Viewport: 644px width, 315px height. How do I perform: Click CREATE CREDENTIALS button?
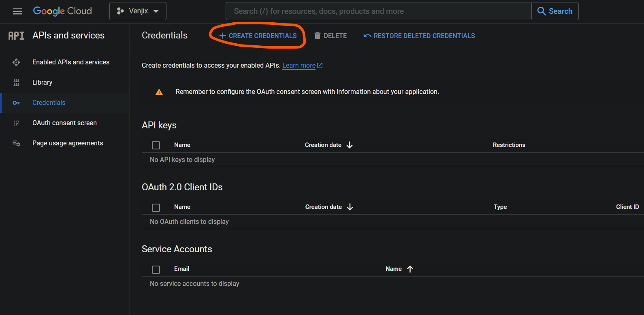pos(258,36)
